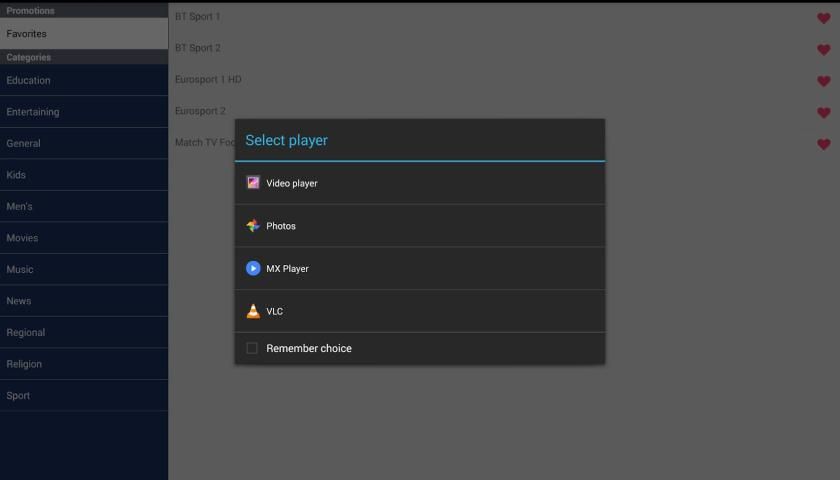Tap the heart next to Eurosport 1 HD

click(824, 81)
